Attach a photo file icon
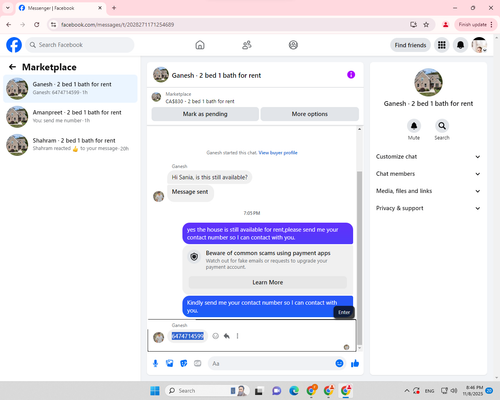500x400 pixels. [170, 363]
